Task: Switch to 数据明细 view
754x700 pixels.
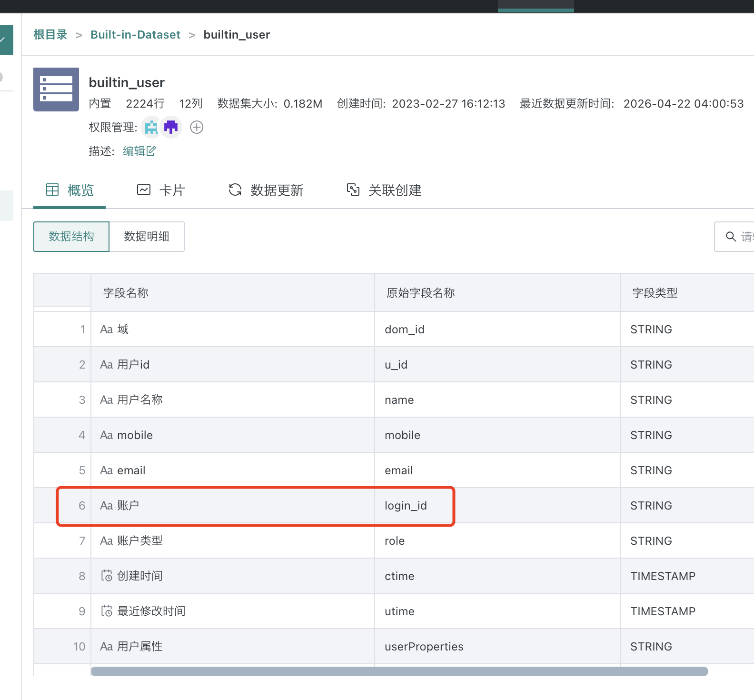Action: 147,237
